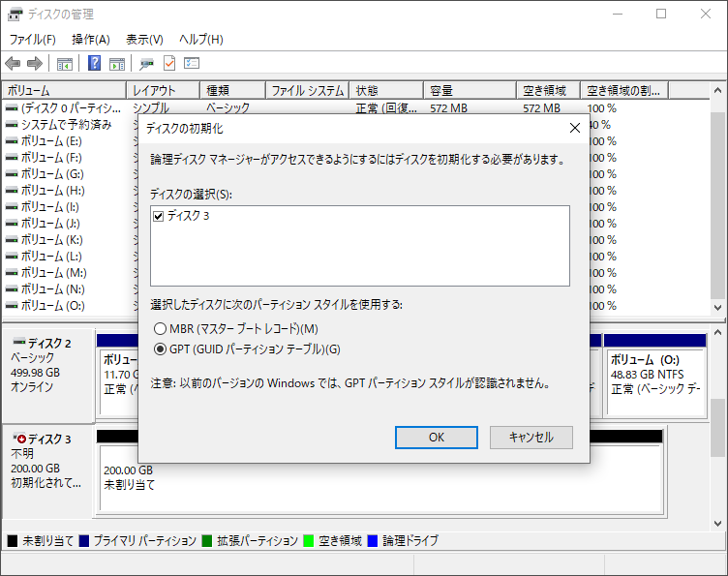Click the settings list toolbar icon
This screenshot has height=576, width=728.
(x=192, y=63)
